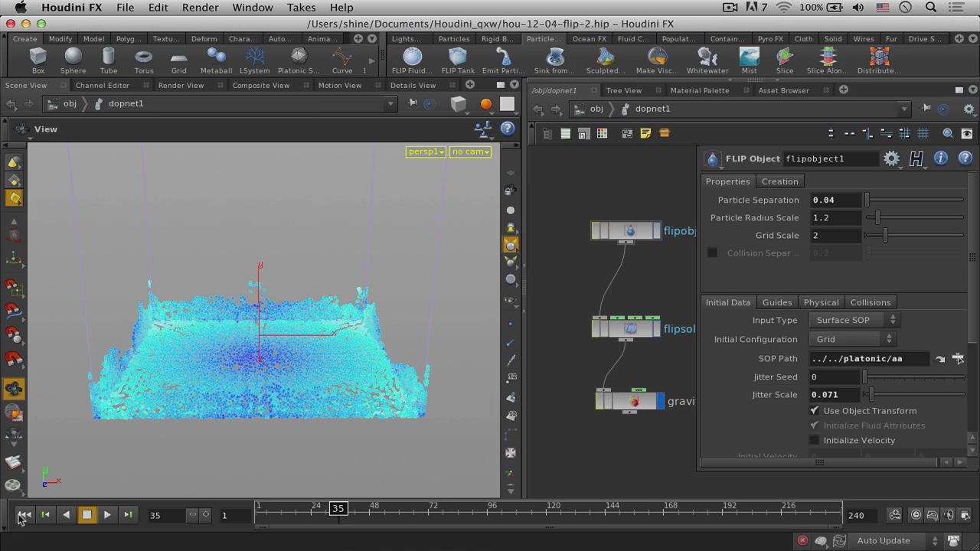
Task: Open the Initial Configuration dropdown
Action: tap(852, 339)
